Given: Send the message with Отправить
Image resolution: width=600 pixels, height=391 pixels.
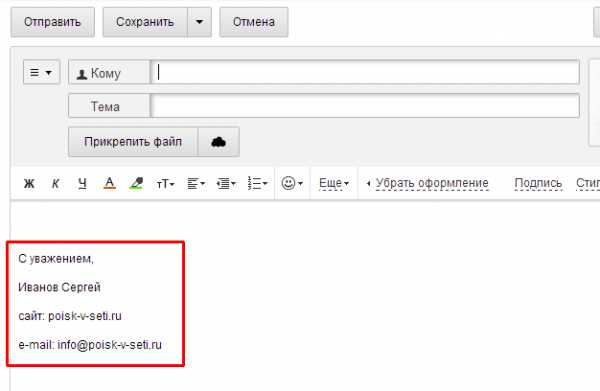Looking at the screenshot, I should click(x=52, y=22).
